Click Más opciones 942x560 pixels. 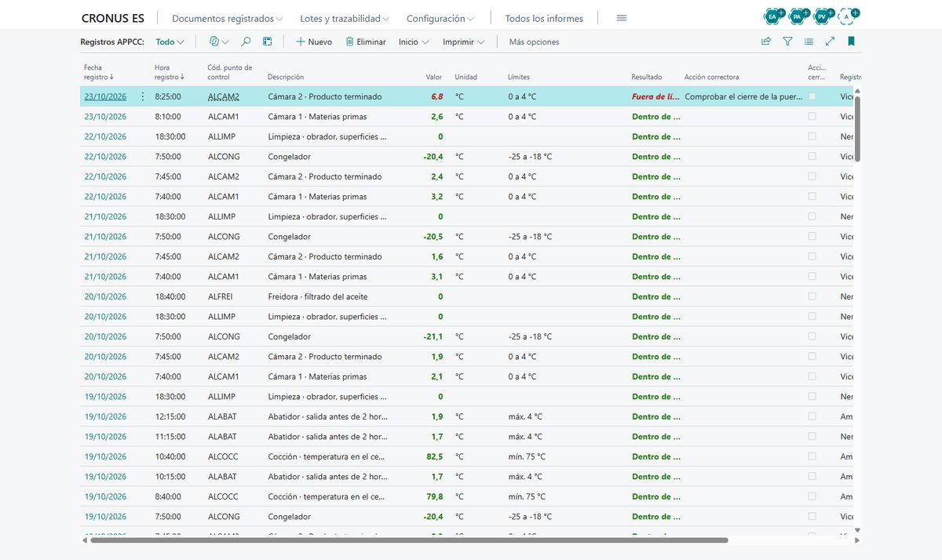[535, 42]
